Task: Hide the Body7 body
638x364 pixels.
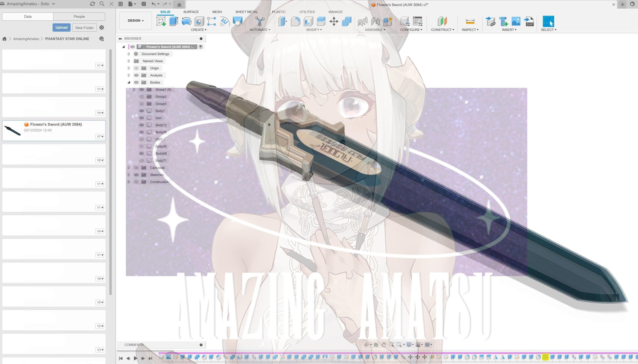Action: (142, 111)
